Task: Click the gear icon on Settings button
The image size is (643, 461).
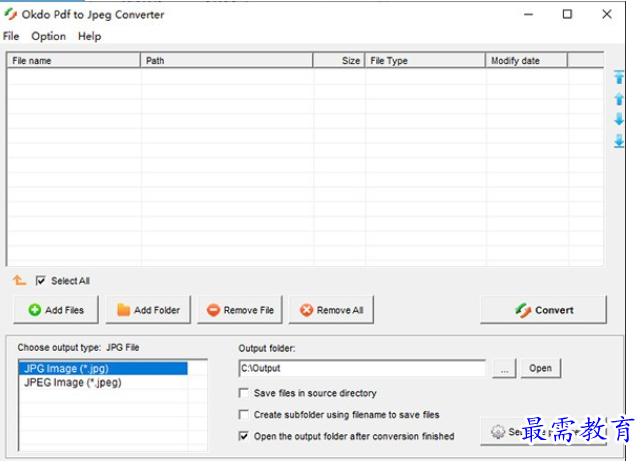Action: point(498,431)
